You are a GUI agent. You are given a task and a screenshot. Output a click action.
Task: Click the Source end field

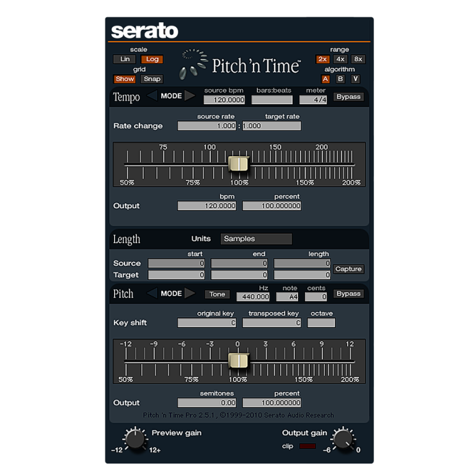tap(239, 263)
